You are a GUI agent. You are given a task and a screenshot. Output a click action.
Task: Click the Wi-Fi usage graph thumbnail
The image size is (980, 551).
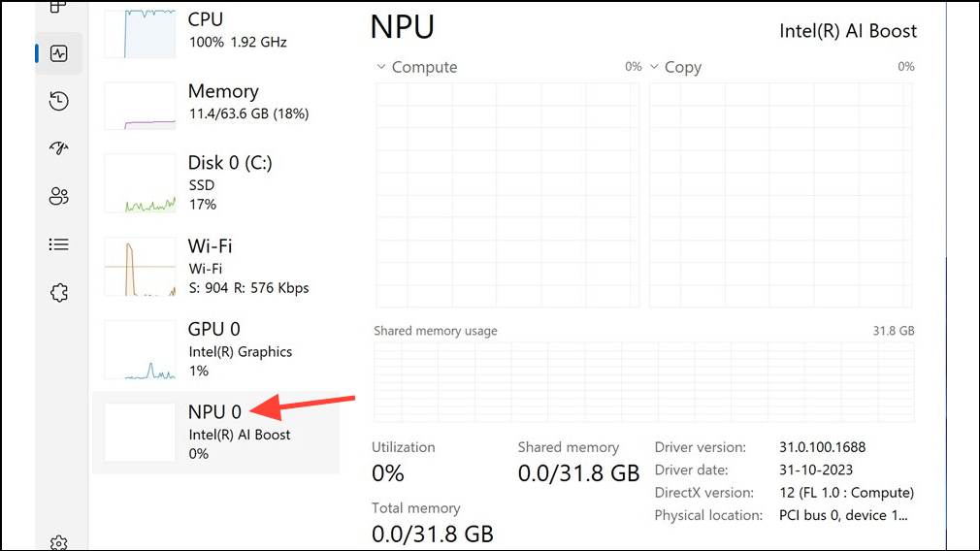(x=140, y=267)
